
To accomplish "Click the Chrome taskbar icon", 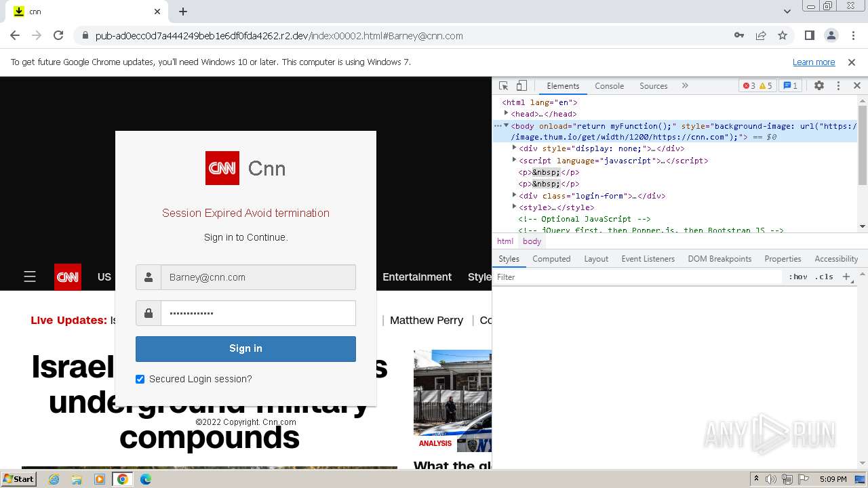I will [x=123, y=479].
